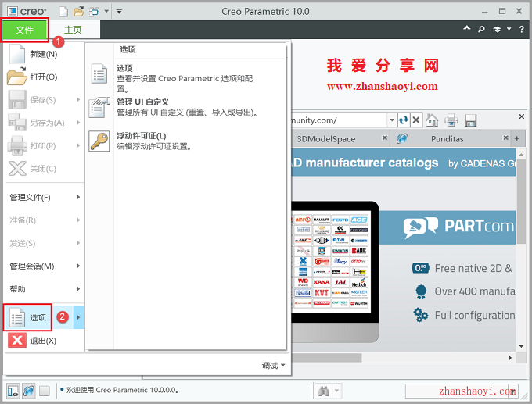
Task: Go to browser home page icon
Action: (x=432, y=120)
